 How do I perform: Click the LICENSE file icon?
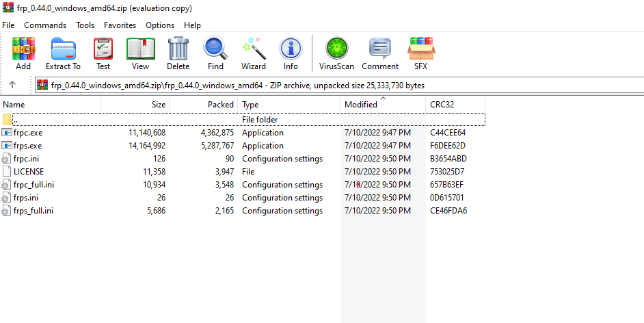7,172
